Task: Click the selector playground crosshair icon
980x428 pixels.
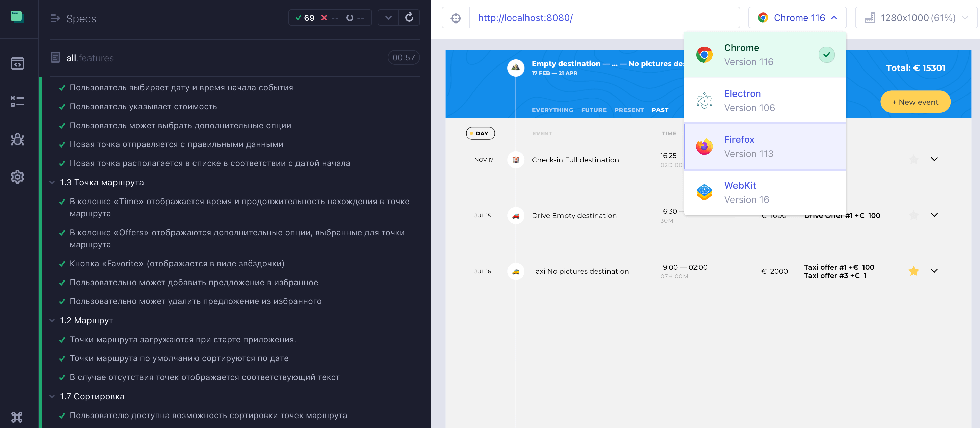Action: pos(456,18)
